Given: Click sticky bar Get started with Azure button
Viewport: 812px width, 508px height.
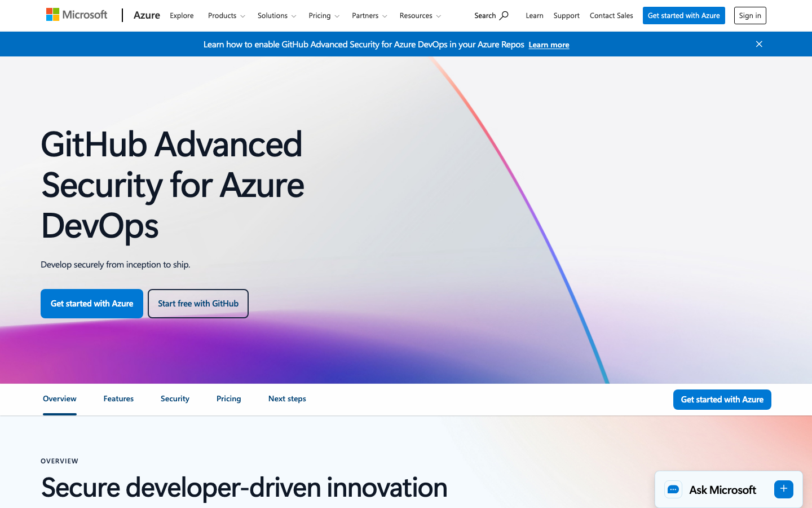Looking at the screenshot, I should pyautogui.click(x=722, y=400).
